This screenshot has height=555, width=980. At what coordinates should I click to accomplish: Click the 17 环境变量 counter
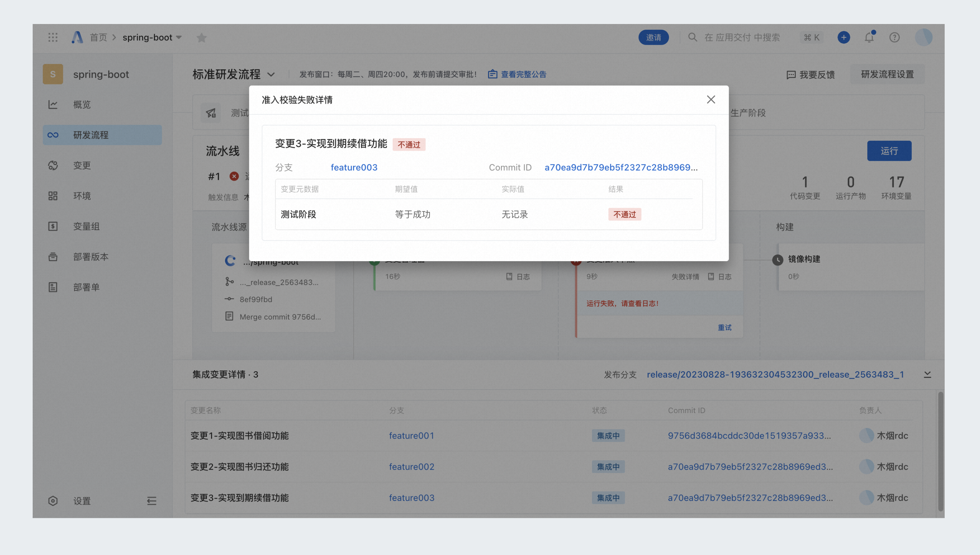(x=896, y=187)
